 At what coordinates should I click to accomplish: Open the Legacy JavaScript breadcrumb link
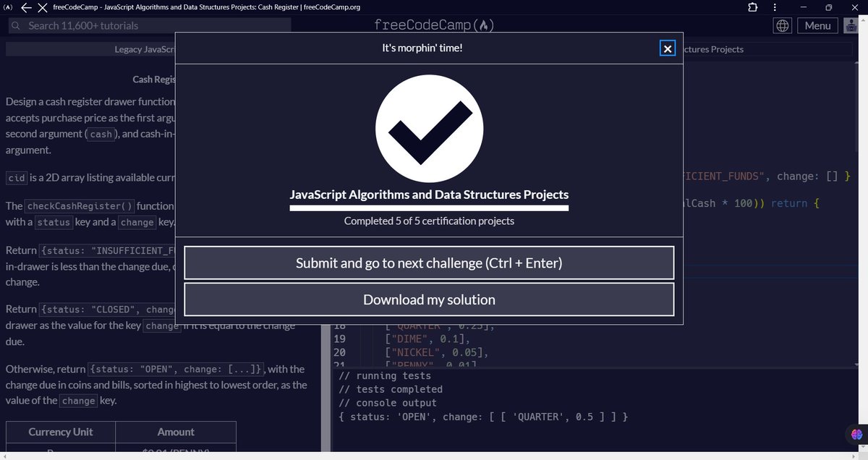click(x=145, y=49)
